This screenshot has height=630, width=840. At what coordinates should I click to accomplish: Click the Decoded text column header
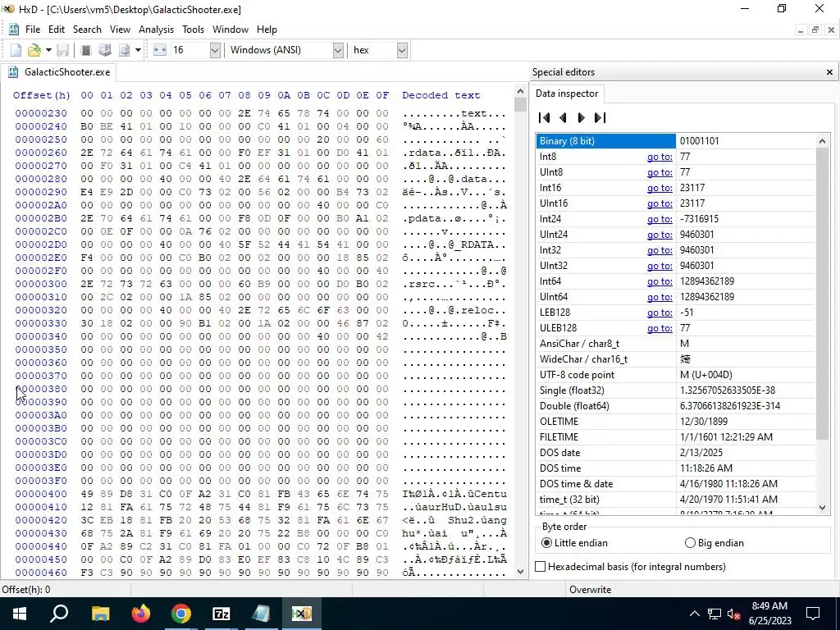point(441,95)
